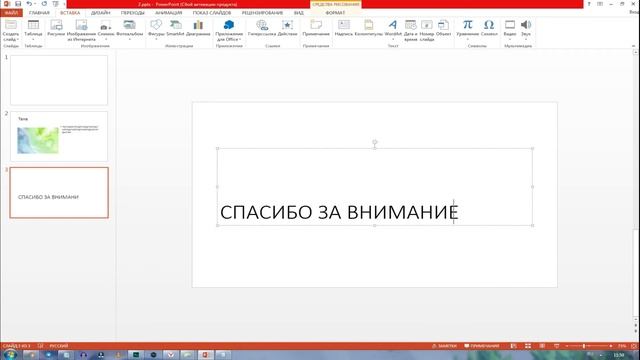Viewport: 640px width, 360px height.
Task: Switch to the Transitions (Переходы) tab
Action: (133, 13)
